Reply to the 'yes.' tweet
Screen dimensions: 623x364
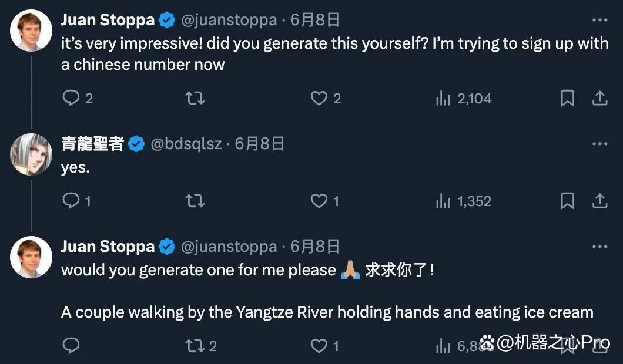[77, 201]
